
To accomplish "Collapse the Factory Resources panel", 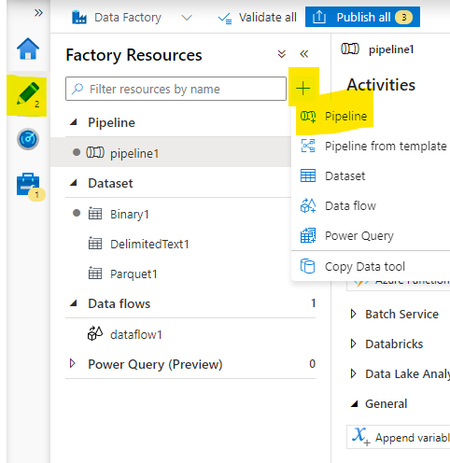I will (304, 54).
